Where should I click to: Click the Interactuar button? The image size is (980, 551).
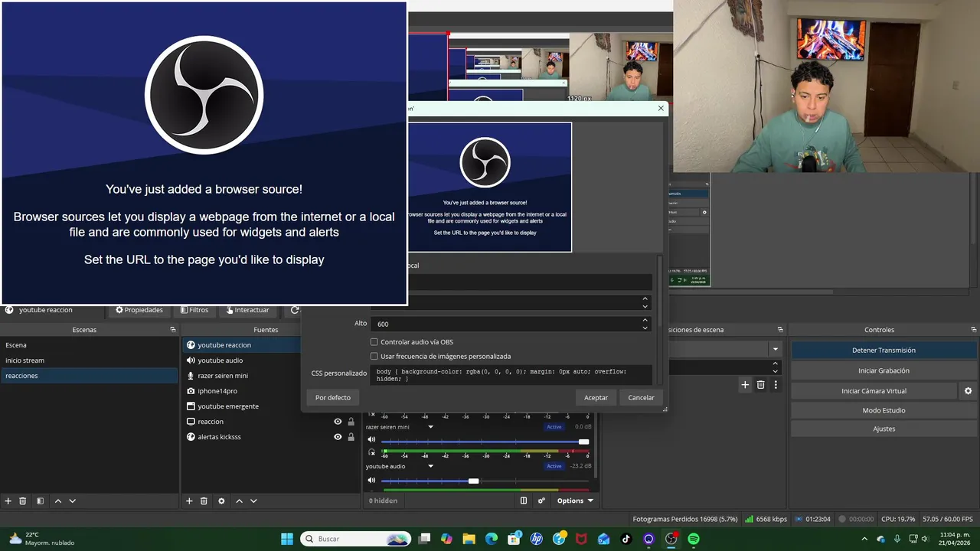pos(247,310)
